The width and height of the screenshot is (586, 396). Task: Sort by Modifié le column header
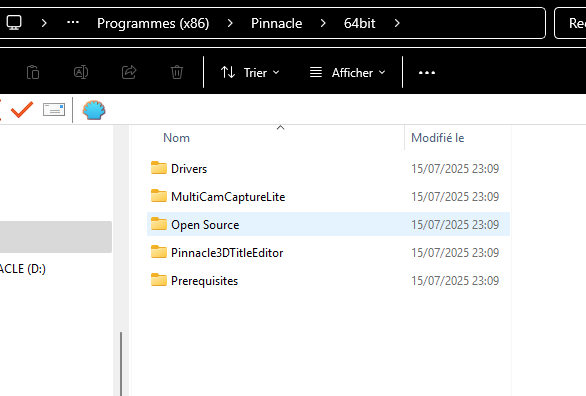pos(438,138)
